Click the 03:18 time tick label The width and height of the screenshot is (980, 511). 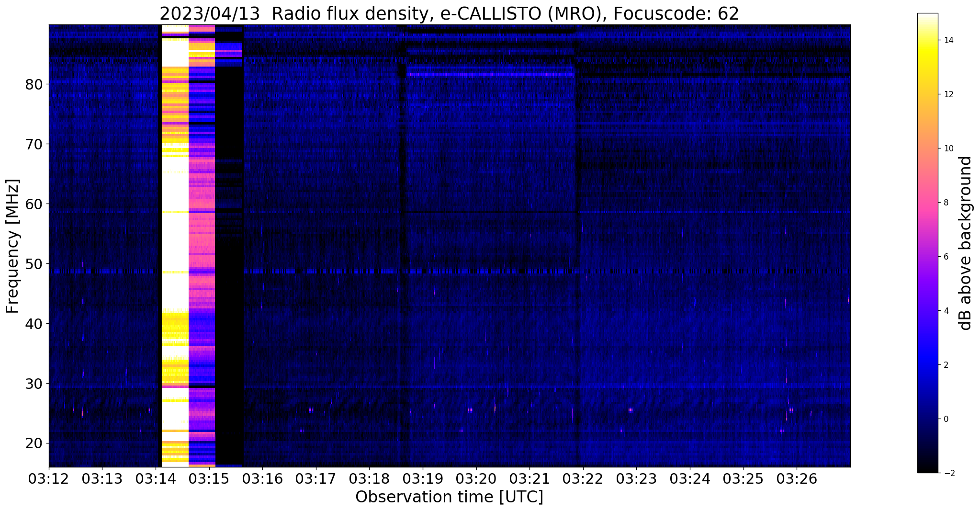(370, 479)
